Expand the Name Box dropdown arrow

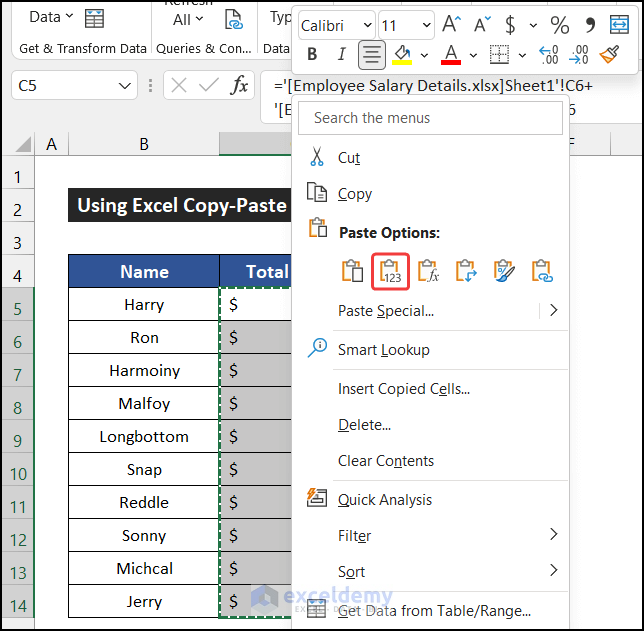125,86
